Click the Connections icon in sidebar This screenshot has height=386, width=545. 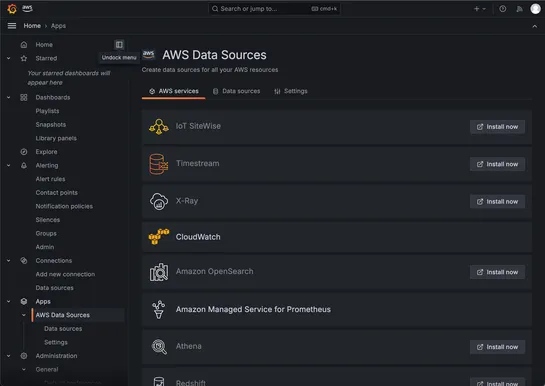pos(24,261)
